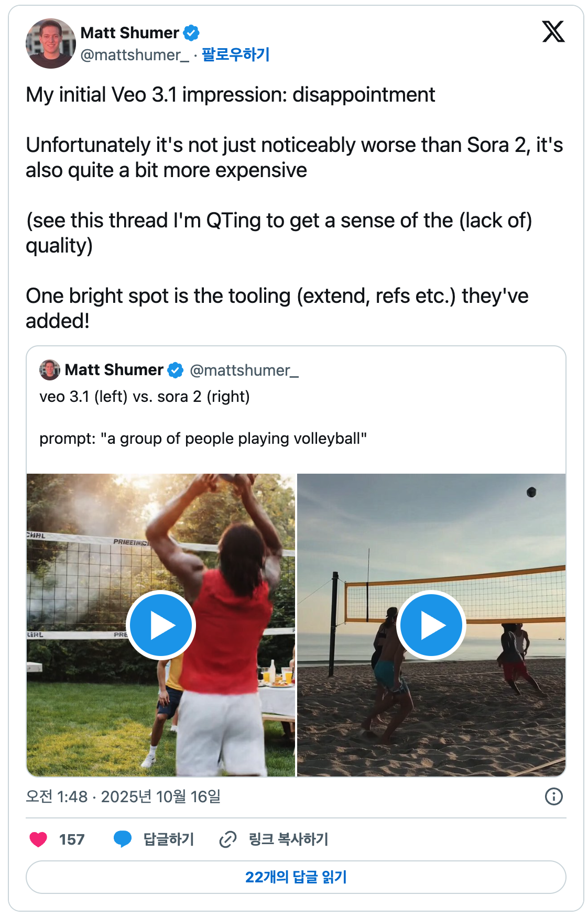
Task: Click the blue reply speech bubble icon
Action: [x=123, y=839]
